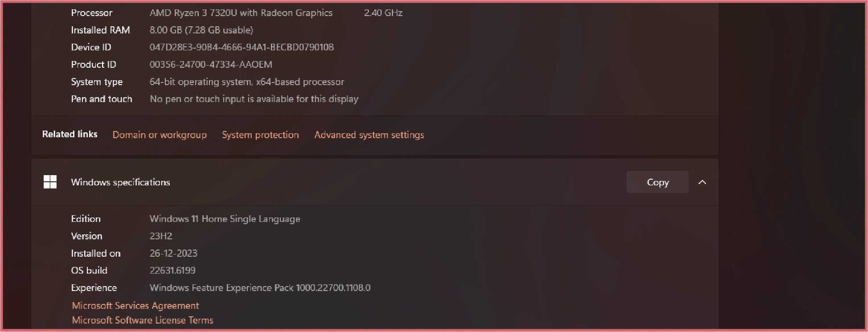The image size is (868, 332).
Task: Click the Windows Feature Experience Pack text
Action: [x=260, y=288]
